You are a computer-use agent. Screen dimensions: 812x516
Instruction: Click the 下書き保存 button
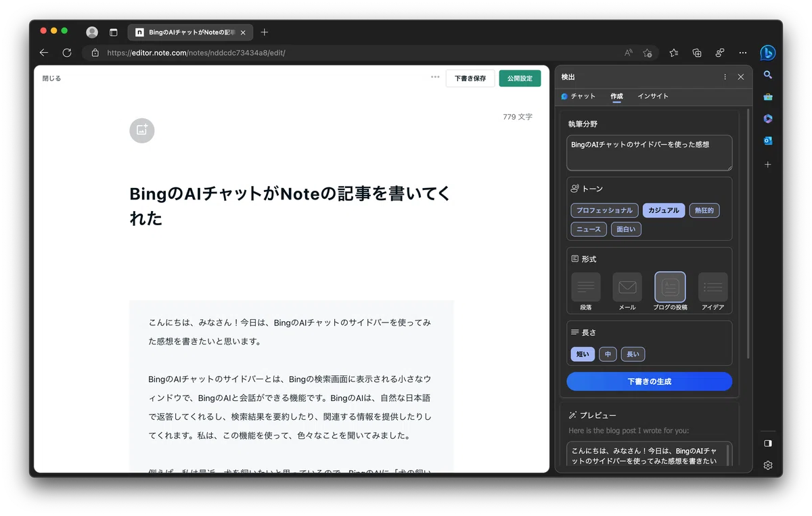[470, 78]
